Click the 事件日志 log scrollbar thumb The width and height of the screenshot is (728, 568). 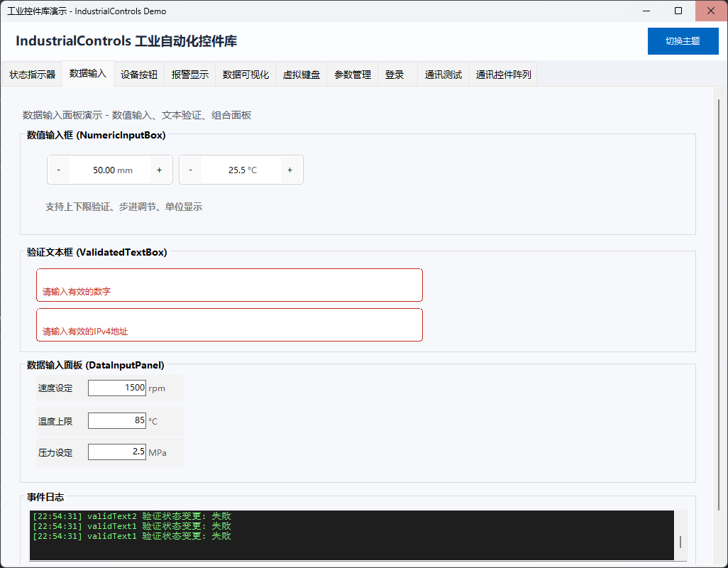(x=680, y=542)
